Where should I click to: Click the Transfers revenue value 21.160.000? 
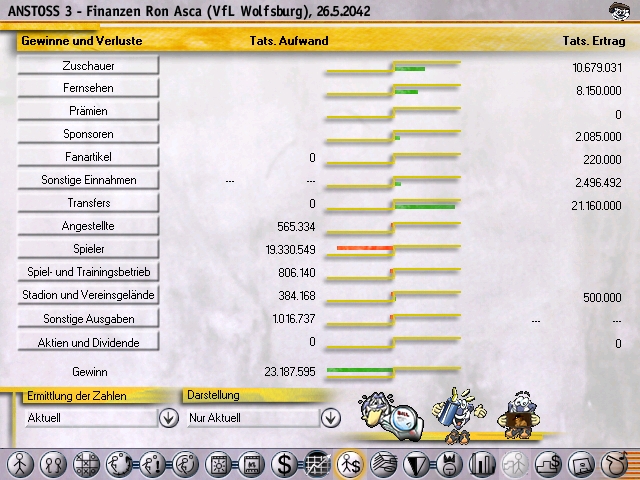[596, 205]
